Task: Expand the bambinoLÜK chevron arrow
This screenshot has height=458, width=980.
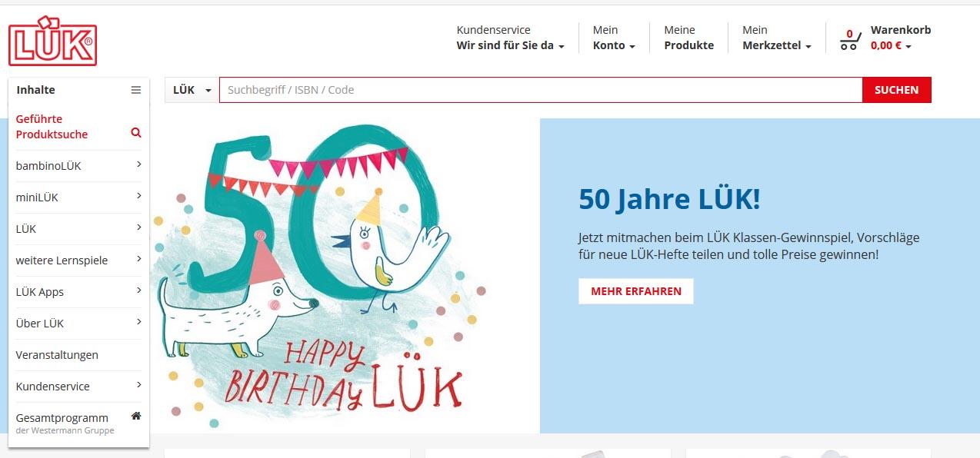Action: point(138,164)
